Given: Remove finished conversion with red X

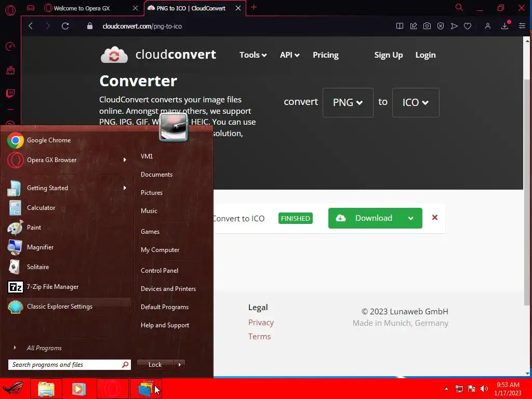Looking at the screenshot, I should coord(435,218).
